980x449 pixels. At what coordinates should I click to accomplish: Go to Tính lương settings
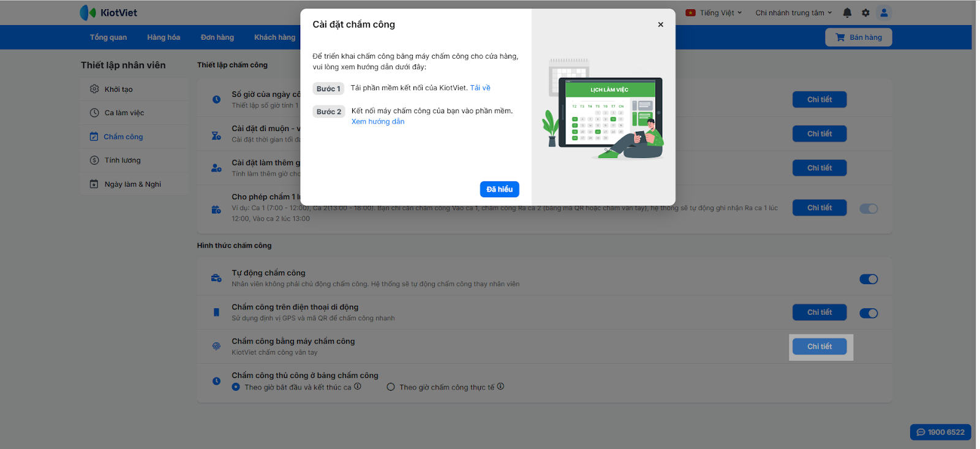coord(134,160)
